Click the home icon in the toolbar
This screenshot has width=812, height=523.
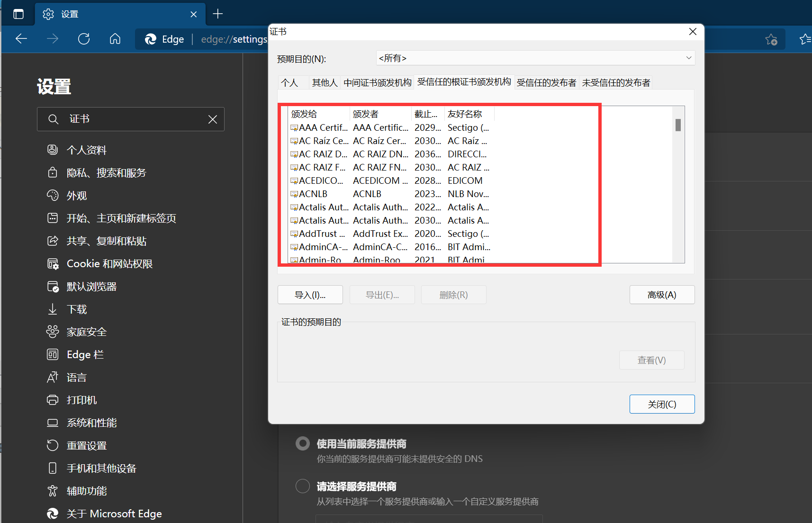(x=115, y=39)
